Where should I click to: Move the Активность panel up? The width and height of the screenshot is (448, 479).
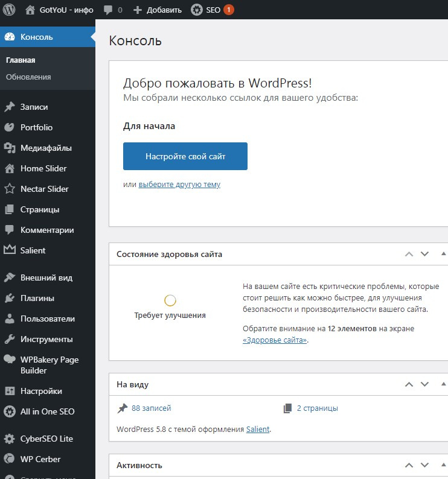point(409,465)
